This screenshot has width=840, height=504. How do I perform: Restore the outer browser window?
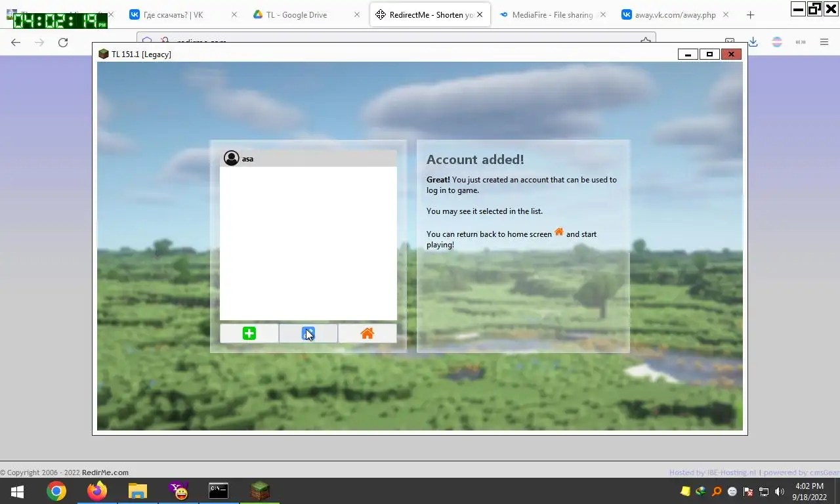pyautogui.click(x=814, y=9)
